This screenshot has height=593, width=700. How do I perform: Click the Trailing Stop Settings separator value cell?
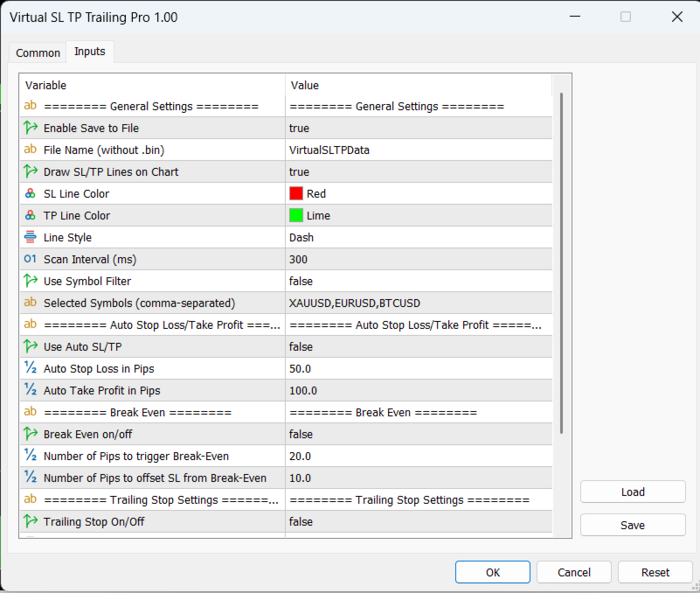coord(419,500)
